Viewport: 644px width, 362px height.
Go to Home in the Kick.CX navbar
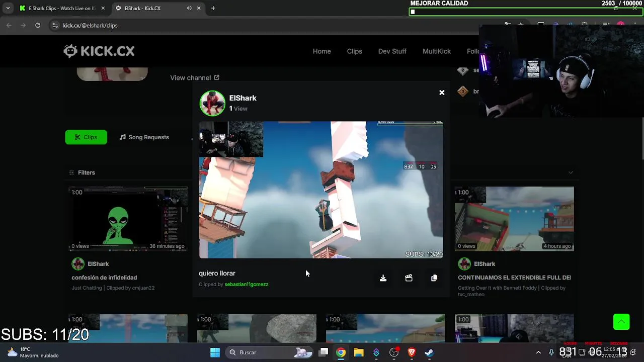click(x=321, y=51)
